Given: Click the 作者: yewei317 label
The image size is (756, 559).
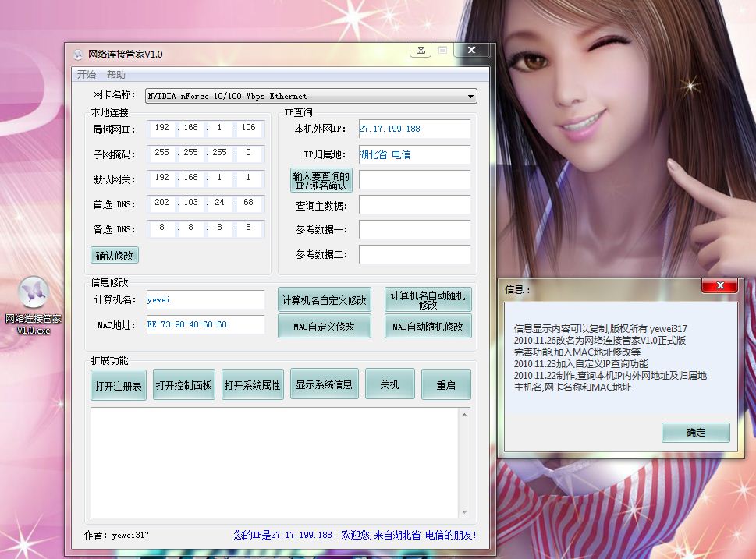Looking at the screenshot, I should coord(117,535).
